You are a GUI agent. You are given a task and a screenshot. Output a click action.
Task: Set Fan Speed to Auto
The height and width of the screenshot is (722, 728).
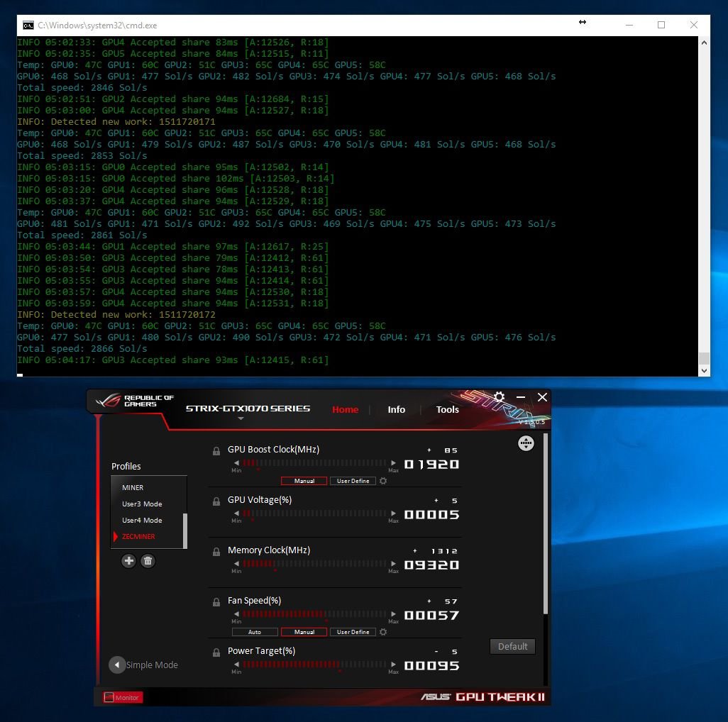coord(255,632)
